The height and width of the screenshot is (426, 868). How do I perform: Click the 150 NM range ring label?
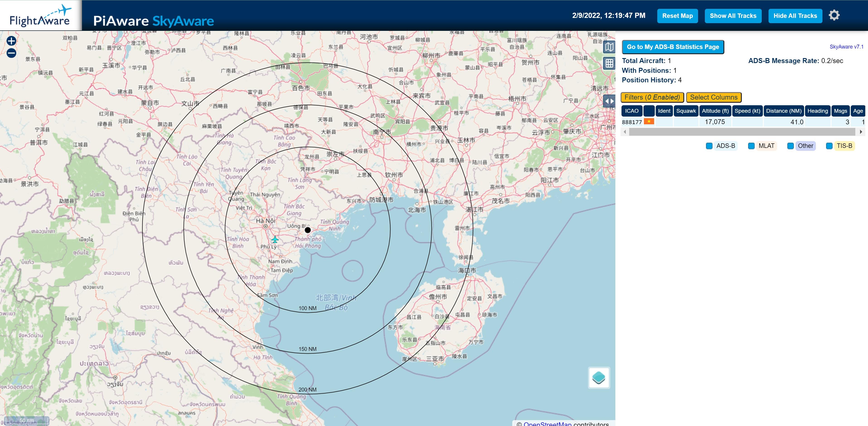pyautogui.click(x=307, y=349)
